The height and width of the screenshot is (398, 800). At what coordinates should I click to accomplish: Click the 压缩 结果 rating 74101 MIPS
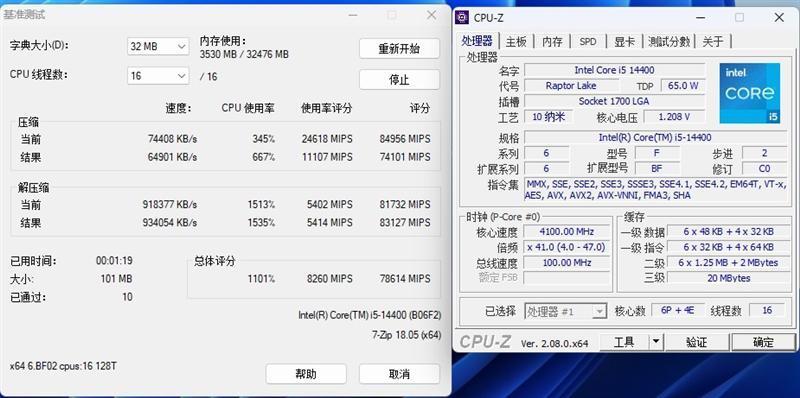pos(405,157)
